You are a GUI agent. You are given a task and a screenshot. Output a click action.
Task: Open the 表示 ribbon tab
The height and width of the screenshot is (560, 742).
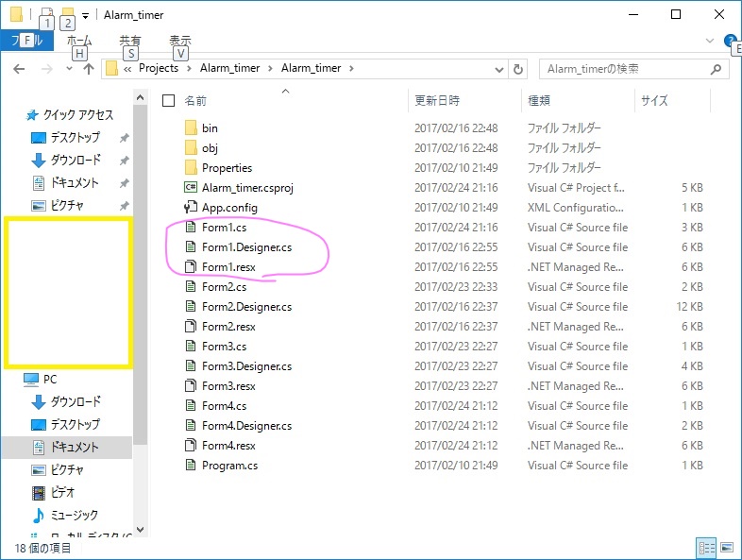tap(180, 41)
